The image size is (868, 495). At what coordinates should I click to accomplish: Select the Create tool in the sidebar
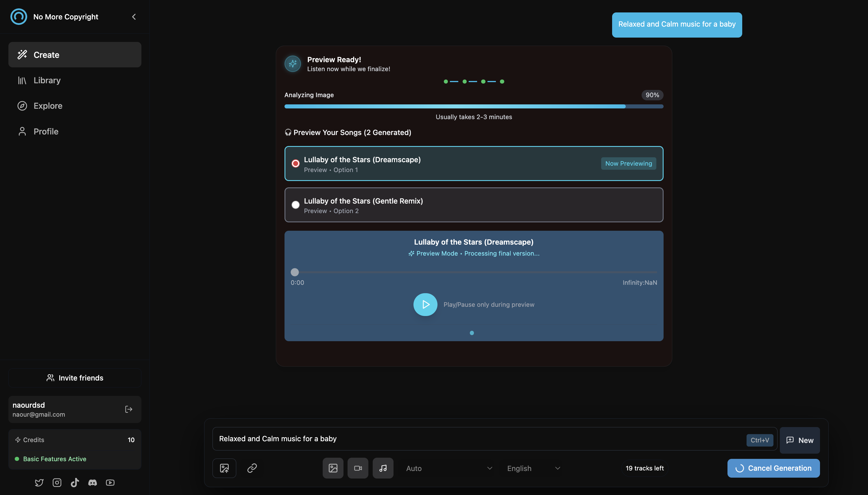click(75, 55)
